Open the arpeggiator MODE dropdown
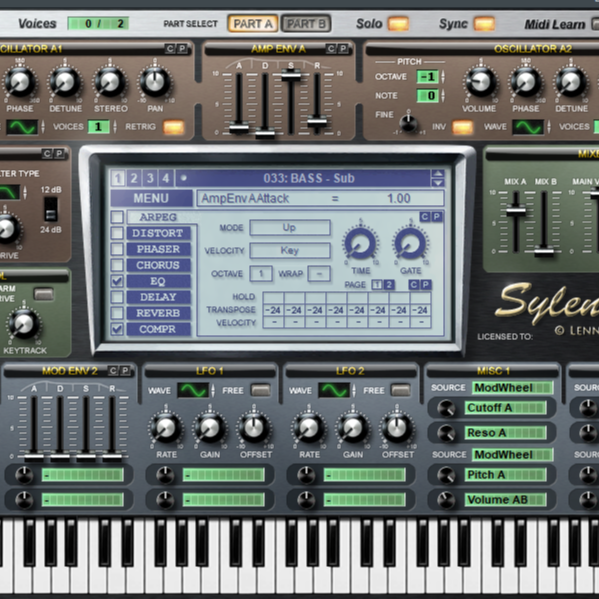The width and height of the screenshot is (599, 599). click(290, 228)
